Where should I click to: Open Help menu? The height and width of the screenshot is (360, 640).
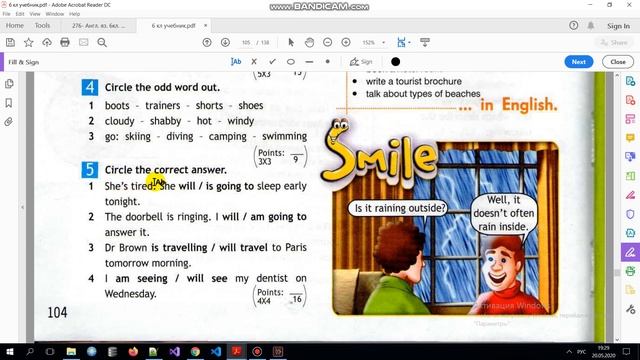coord(74,14)
